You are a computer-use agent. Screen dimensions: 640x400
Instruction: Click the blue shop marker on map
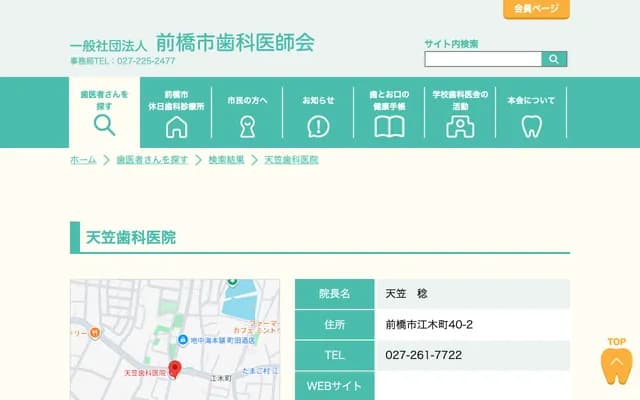tap(183, 340)
